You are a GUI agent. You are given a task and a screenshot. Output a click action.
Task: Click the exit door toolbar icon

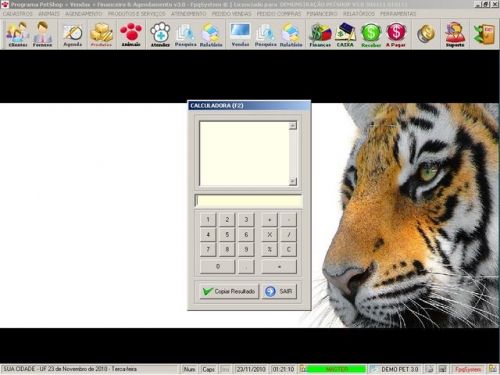coord(484,34)
